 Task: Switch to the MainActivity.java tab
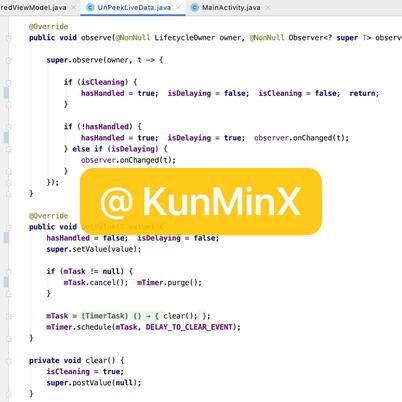pos(231,7)
